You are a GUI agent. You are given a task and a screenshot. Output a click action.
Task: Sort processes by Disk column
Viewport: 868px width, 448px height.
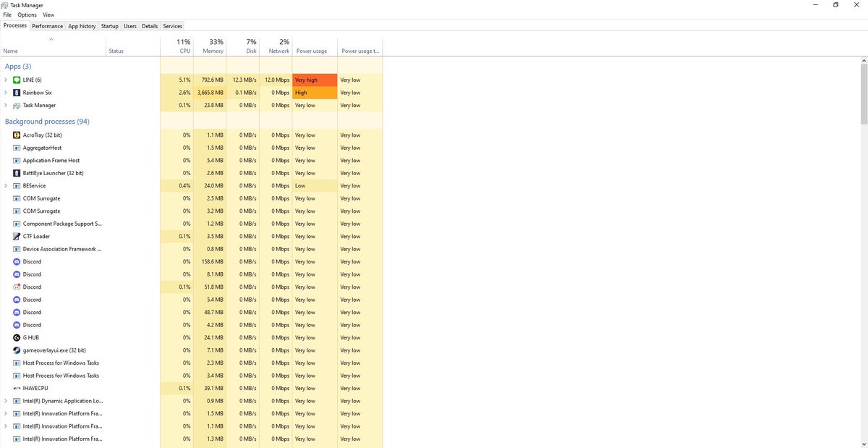[244, 46]
